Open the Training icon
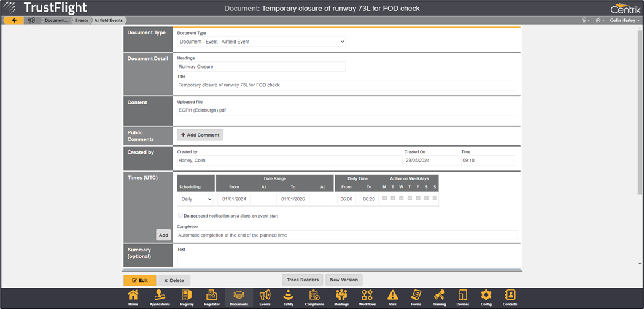The height and width of the screenshot is (309, 644). (x=439, y=297)
